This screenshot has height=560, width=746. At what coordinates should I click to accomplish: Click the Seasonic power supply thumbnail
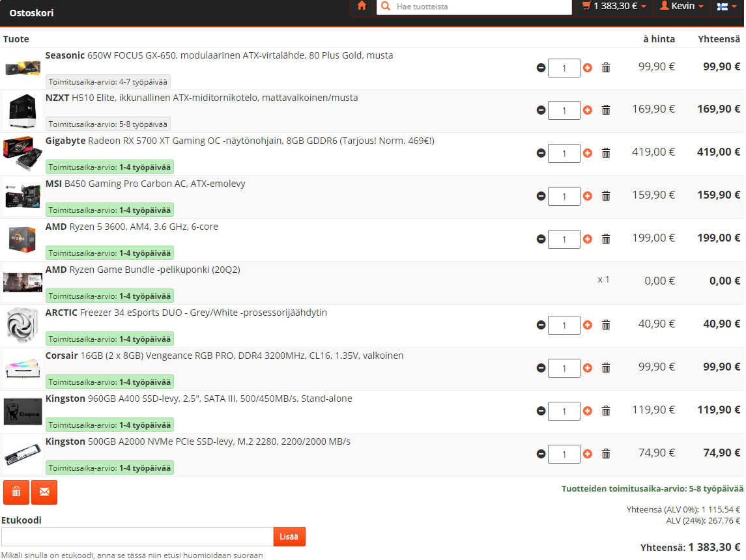23,68
